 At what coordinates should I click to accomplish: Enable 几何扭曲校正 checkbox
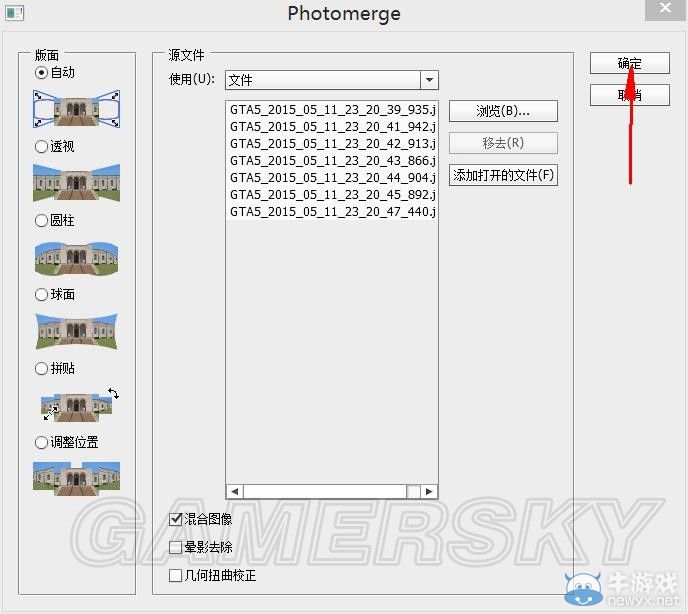[176, 576]
